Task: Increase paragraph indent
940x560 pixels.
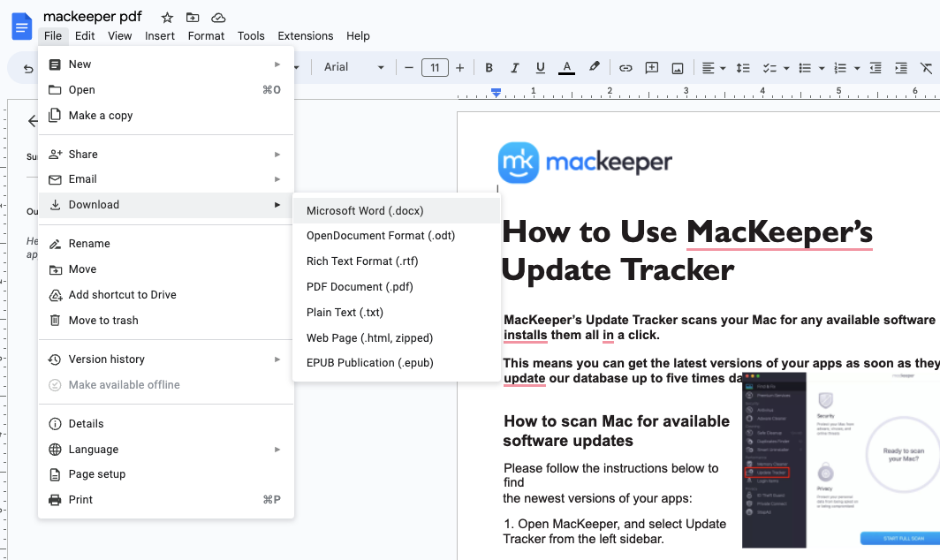Action: [x=900, y=68]
